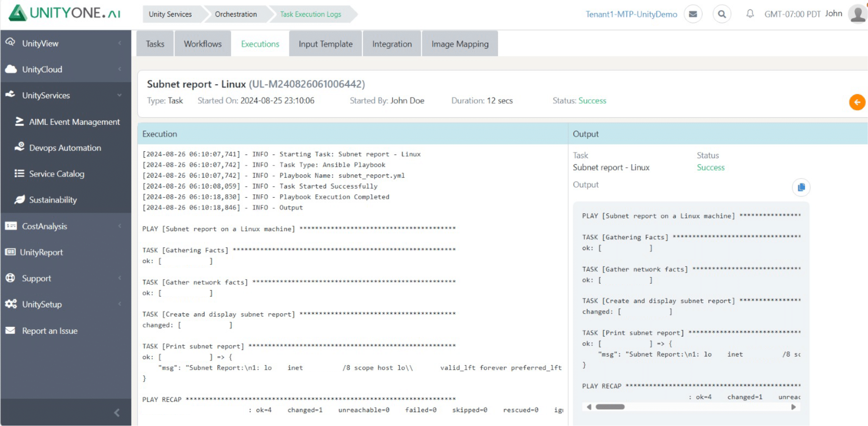868x426 pixels.
Task: Click the AIML Event Management icon
Action: 19,122
